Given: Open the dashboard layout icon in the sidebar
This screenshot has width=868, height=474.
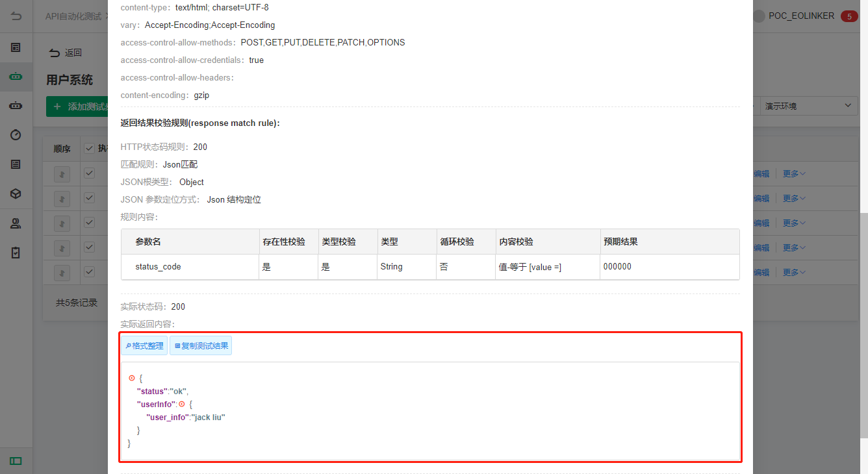Looking at the screenshot, I should [16, 47].
